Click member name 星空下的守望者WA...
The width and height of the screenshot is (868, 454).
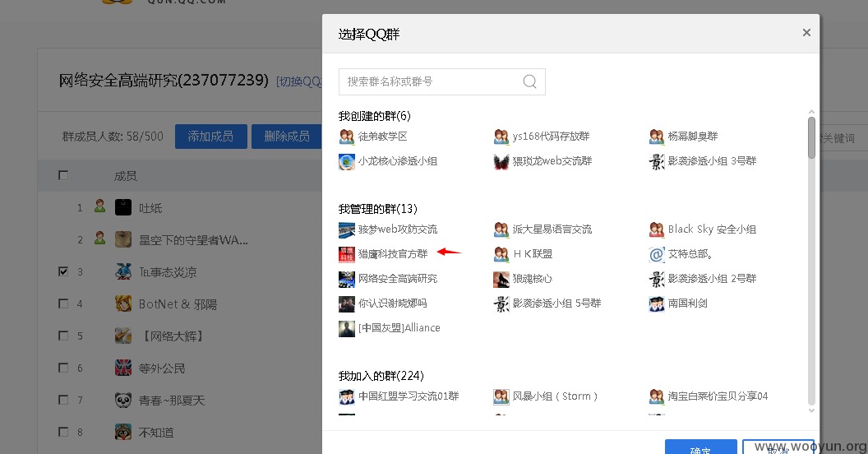[x=193, y=240]
